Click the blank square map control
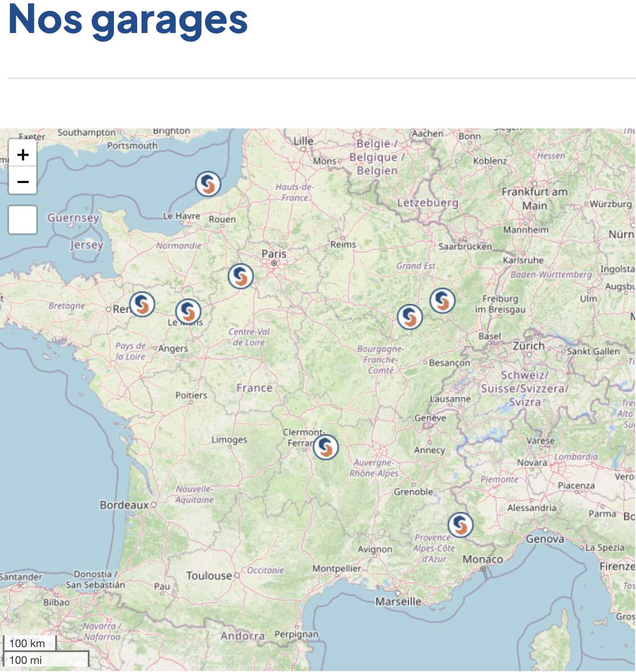This screenshot has width=636, height=672. click(23, 220)
